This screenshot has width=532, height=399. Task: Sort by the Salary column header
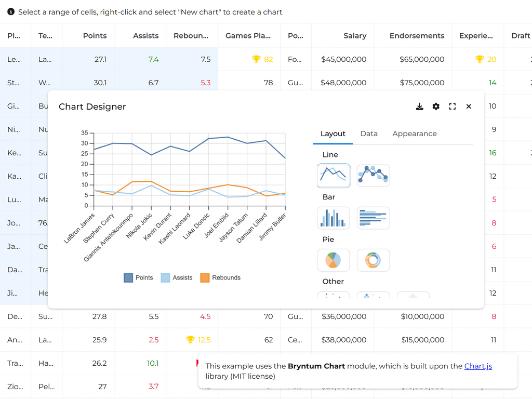(x=355, y=36)
